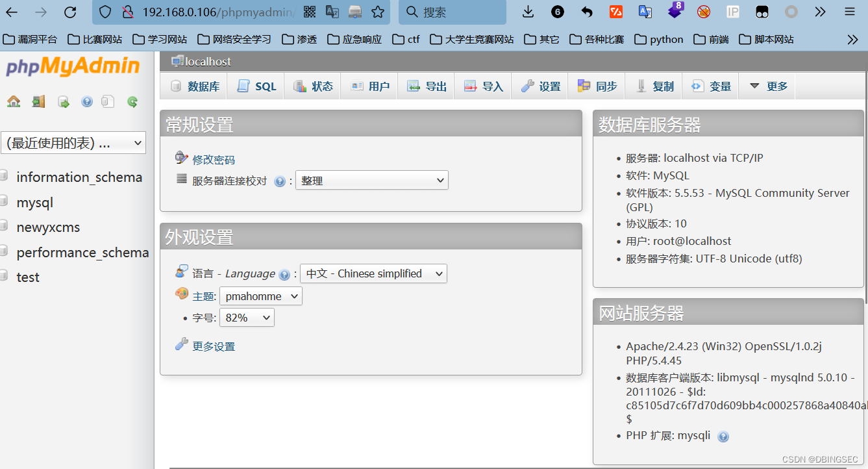
Task: Click the browser back arrow
Action: click(x=12, y=12)
